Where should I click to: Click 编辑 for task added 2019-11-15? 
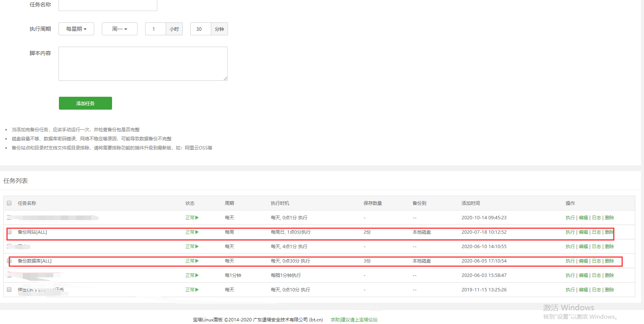click(583, 290)
